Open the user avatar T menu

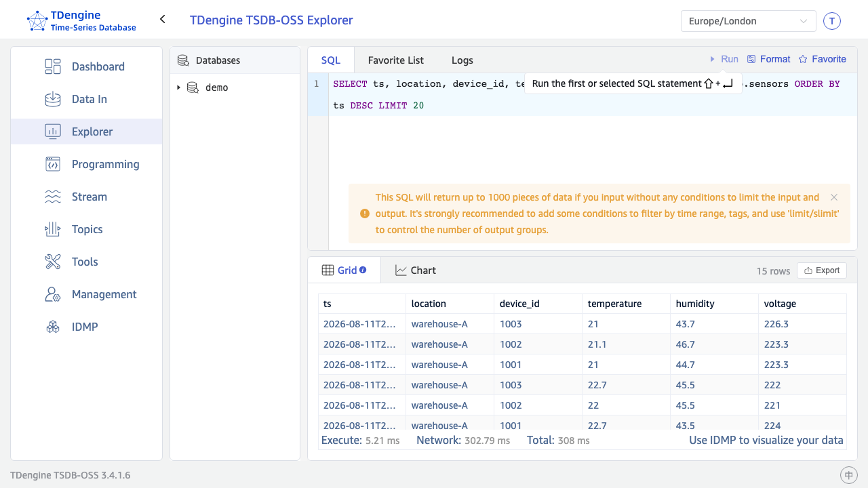(x=832, y=21)
